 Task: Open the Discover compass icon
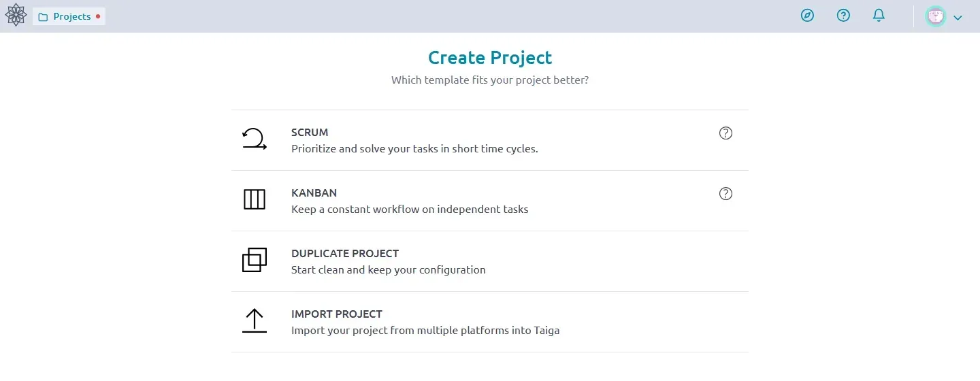click(807, 16)
